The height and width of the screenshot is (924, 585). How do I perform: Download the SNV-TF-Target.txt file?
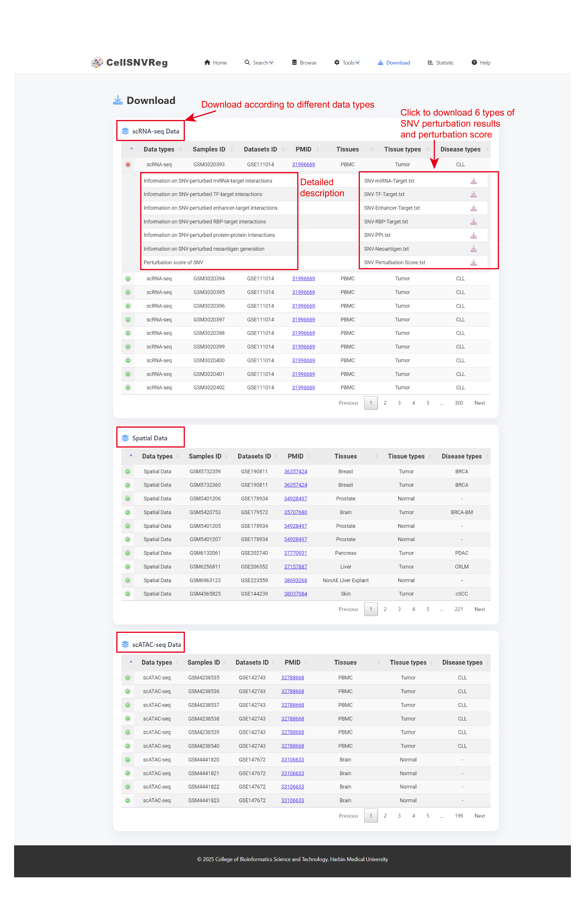click(473, 195)
